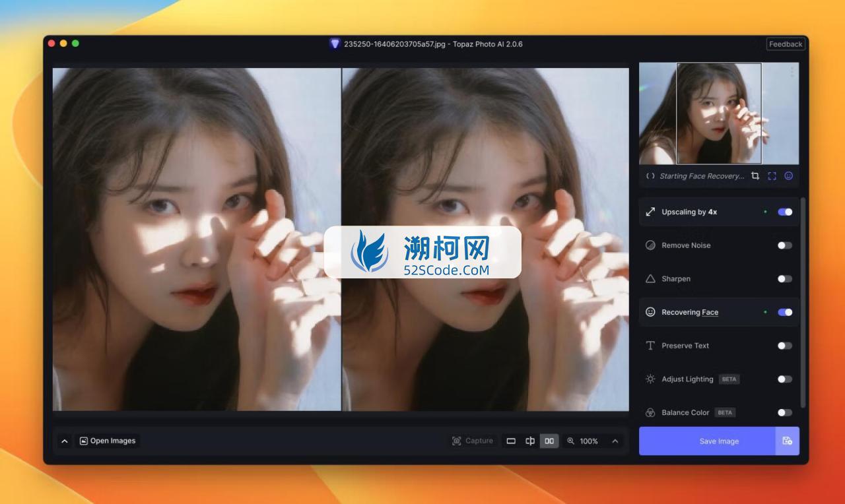Open save options icon beside Save Image
Screen dimensions: 845x504
coord(787,441)
